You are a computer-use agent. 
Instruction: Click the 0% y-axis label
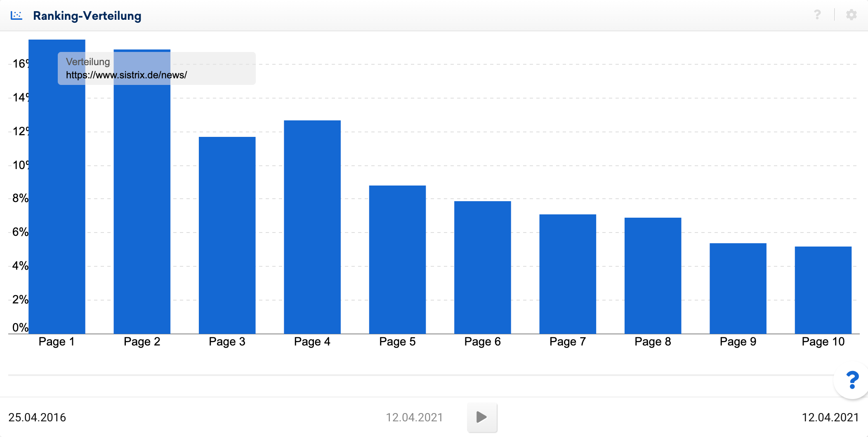(20, 328)
